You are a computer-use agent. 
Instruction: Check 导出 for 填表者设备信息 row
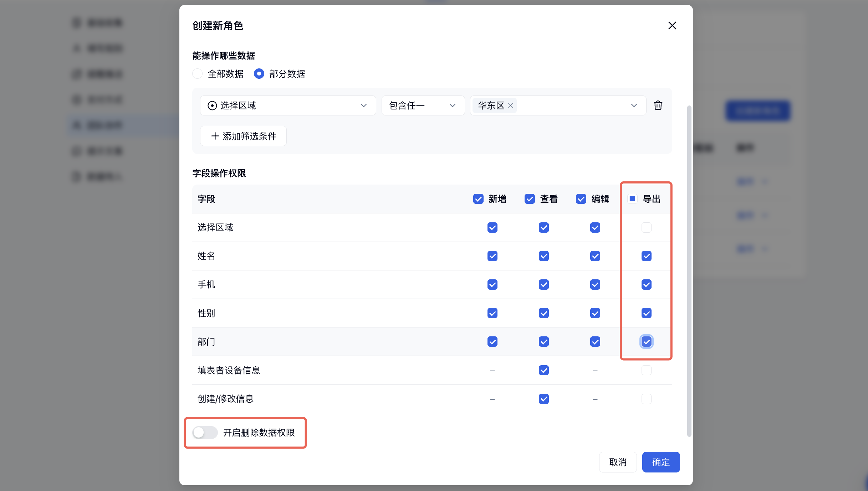pos(647,370)
